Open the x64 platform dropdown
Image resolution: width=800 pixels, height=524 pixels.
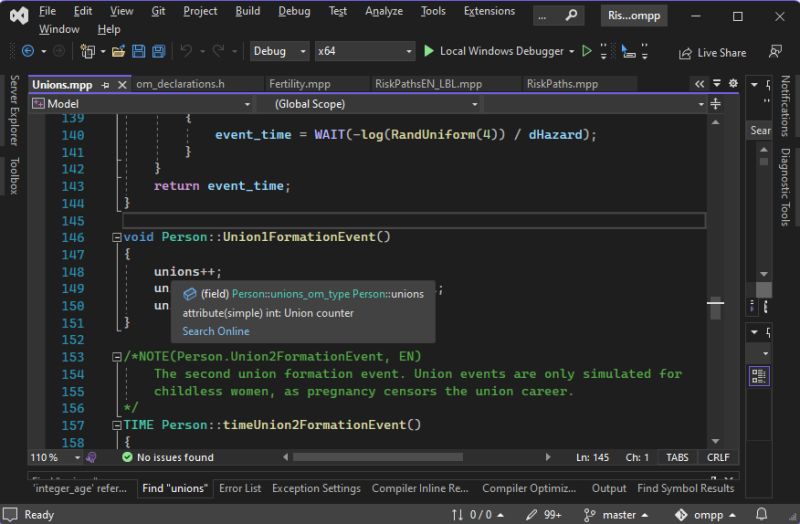click(365, 51)
